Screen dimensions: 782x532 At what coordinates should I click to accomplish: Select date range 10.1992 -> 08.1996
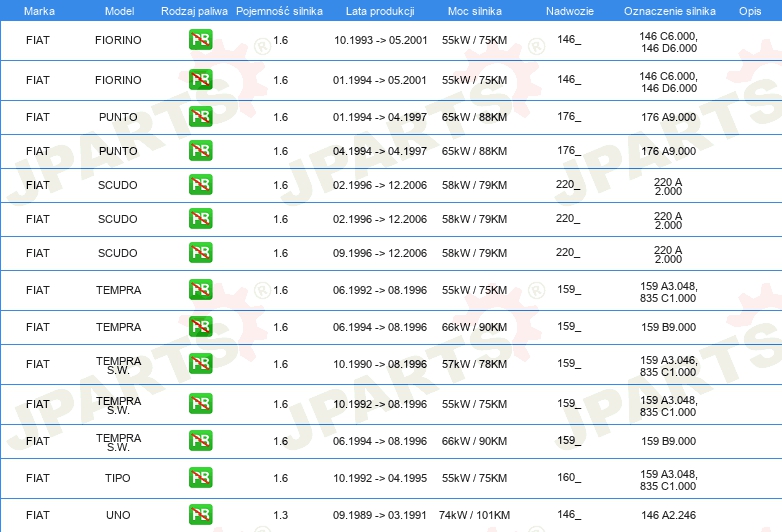[380, 404]
